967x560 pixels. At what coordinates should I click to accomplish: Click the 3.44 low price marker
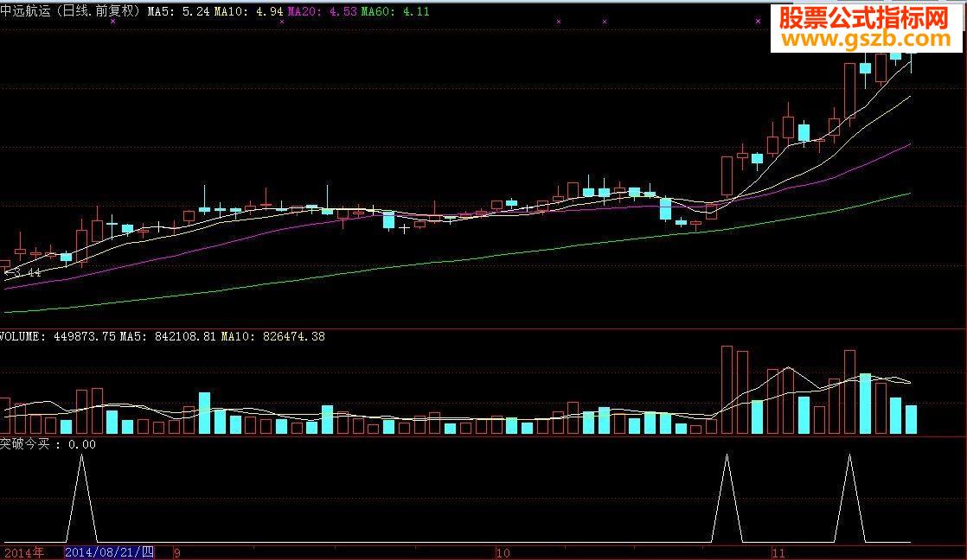22,272
